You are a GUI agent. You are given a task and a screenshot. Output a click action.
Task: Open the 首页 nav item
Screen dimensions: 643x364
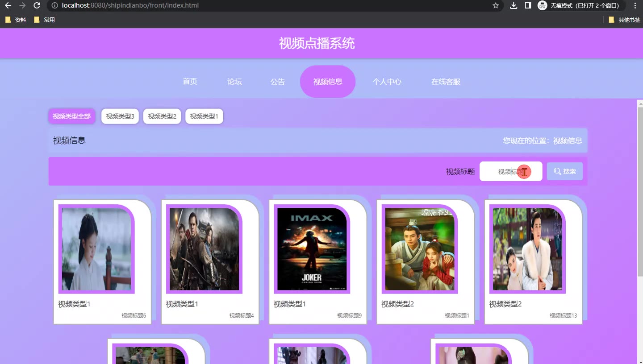[x=190, y=82]
